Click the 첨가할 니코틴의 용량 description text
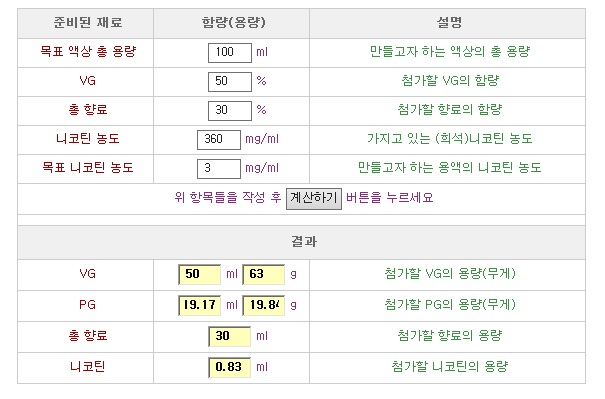605x399 pixels. click(450, 366)
